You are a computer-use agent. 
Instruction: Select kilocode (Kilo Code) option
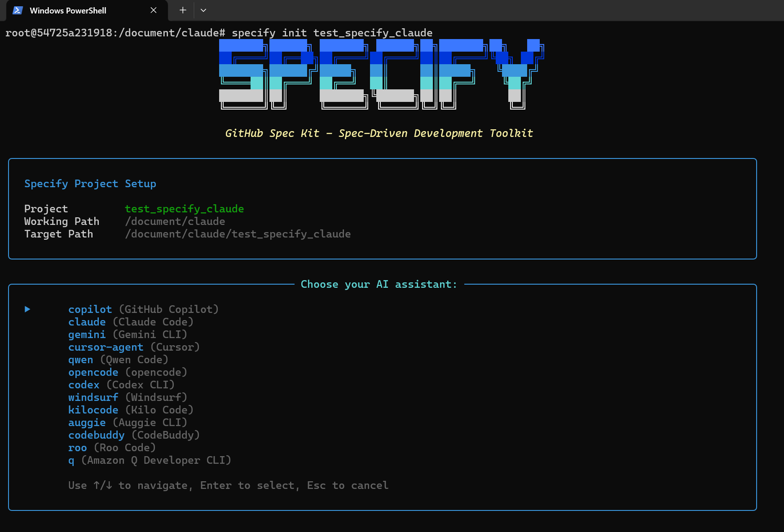(x=131, y=410)
